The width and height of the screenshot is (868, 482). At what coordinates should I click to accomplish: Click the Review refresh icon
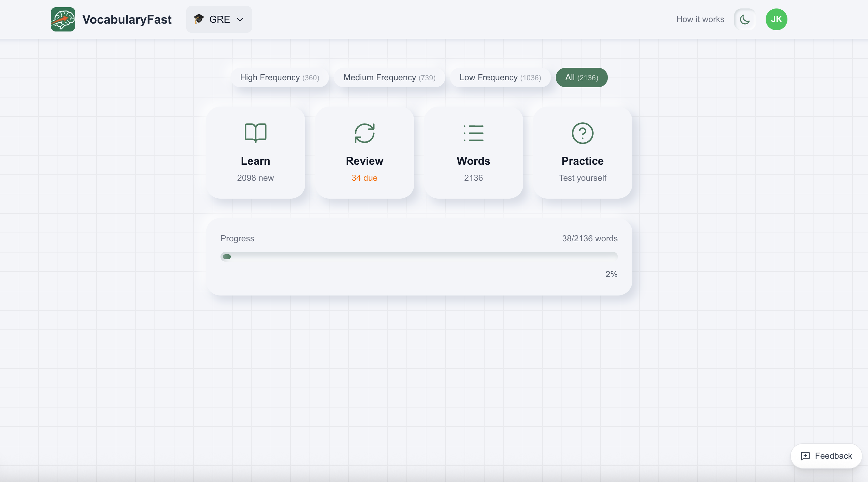pos(364,133)
